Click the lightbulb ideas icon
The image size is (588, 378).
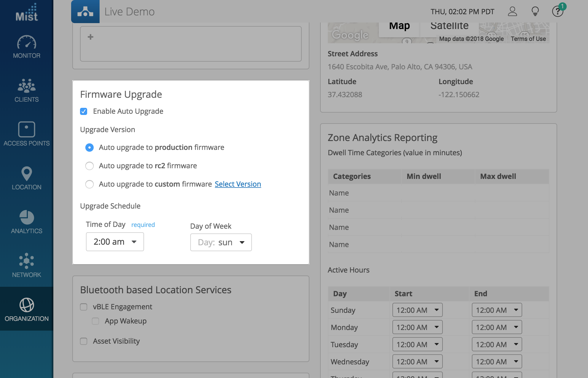coord(535,12)
